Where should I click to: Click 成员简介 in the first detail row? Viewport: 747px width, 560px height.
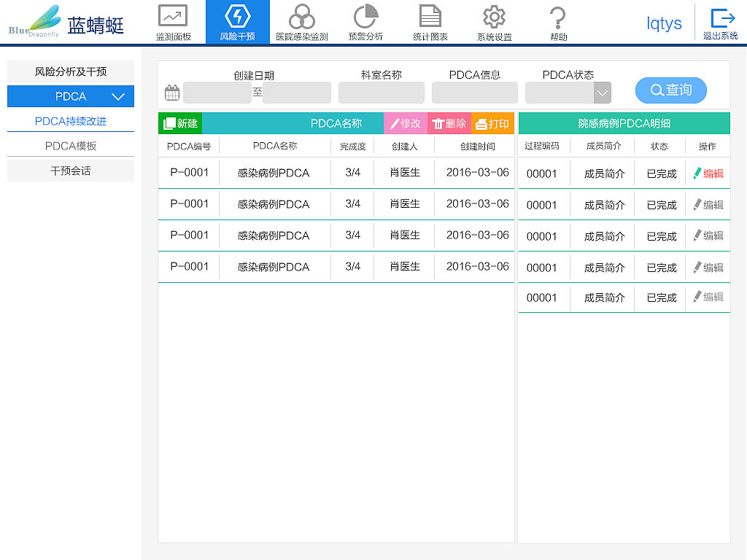(x=604, y=174)
